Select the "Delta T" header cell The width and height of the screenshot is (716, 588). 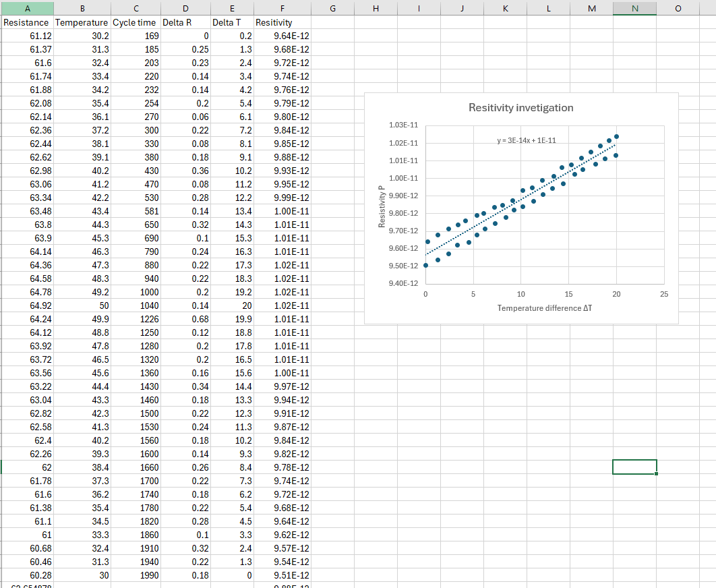tap(232, 22)
